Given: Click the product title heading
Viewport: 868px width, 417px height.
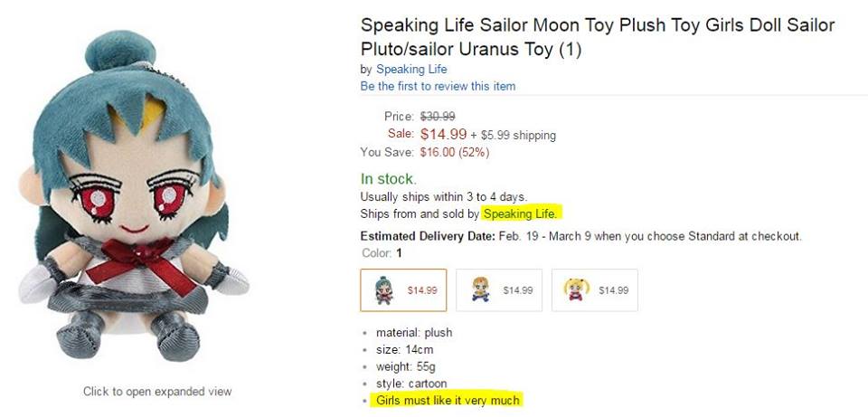Looking at the screenshot, I should point(598,37).
